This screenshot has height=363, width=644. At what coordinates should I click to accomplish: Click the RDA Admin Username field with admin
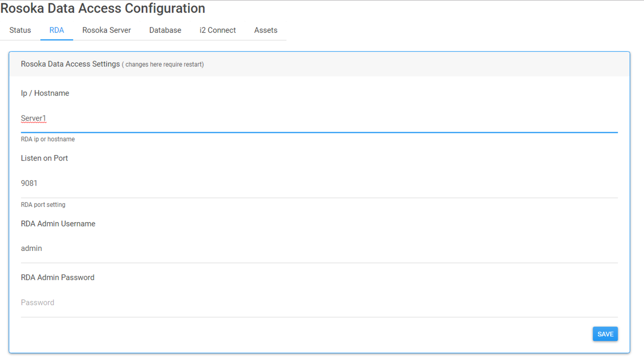319,249
